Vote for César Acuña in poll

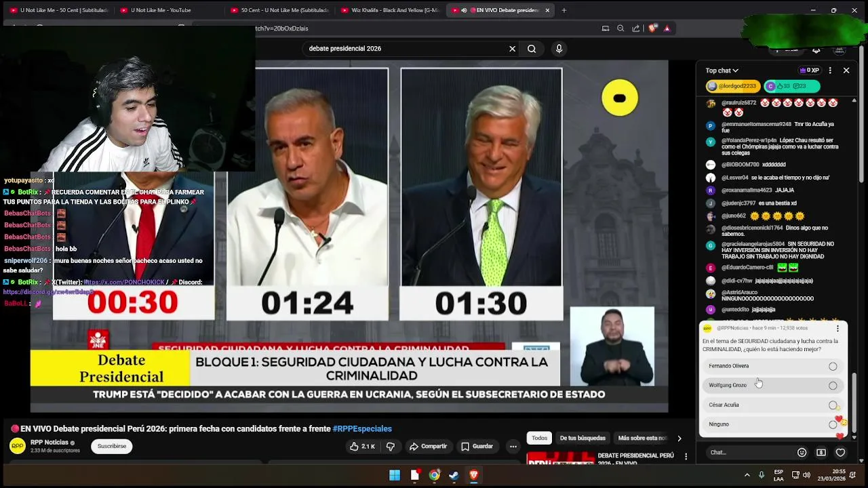coord(772,405)
